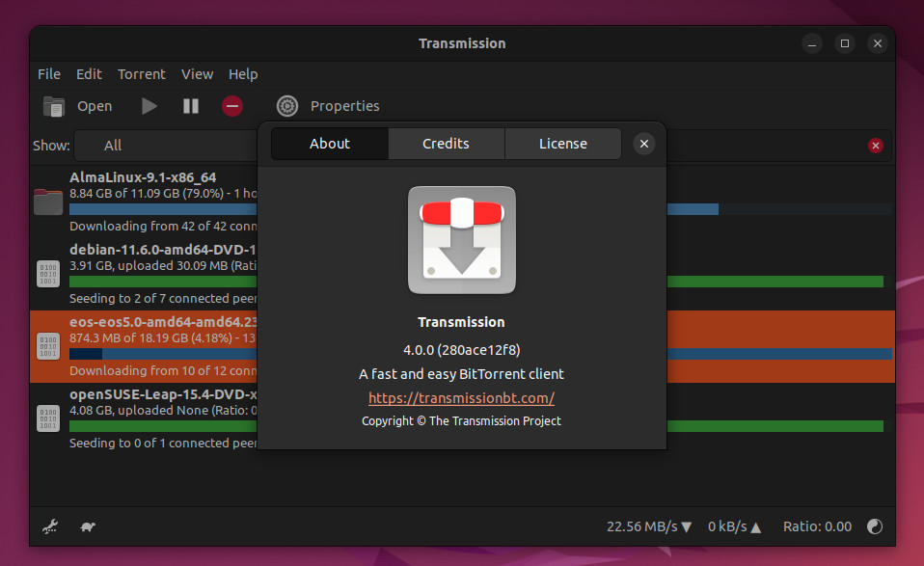
Task: Click the Copyright Transmission Project text
Action: pos(461,421)
